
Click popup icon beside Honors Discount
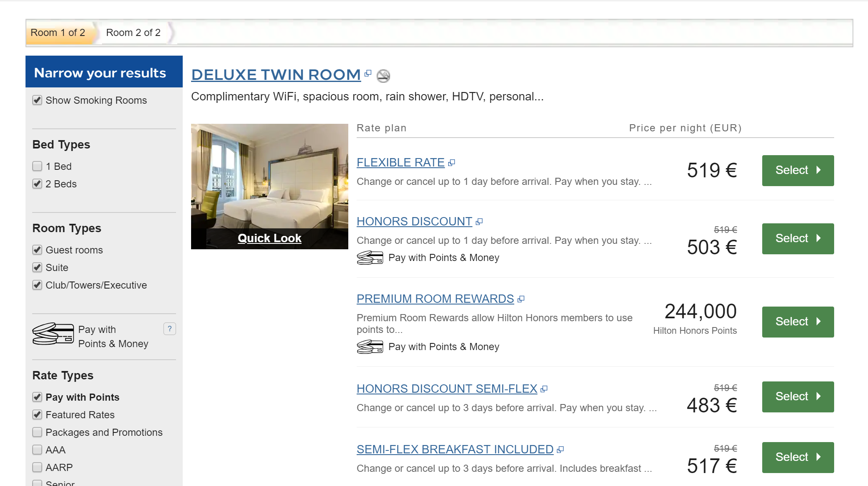479,222
